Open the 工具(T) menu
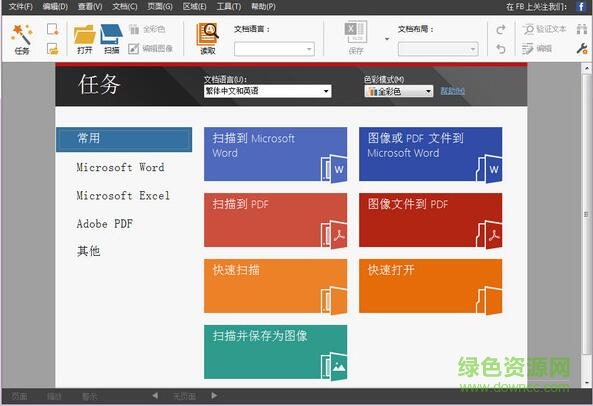The height and width of the screenshot is (406, 593). click(x=229, y=6)
